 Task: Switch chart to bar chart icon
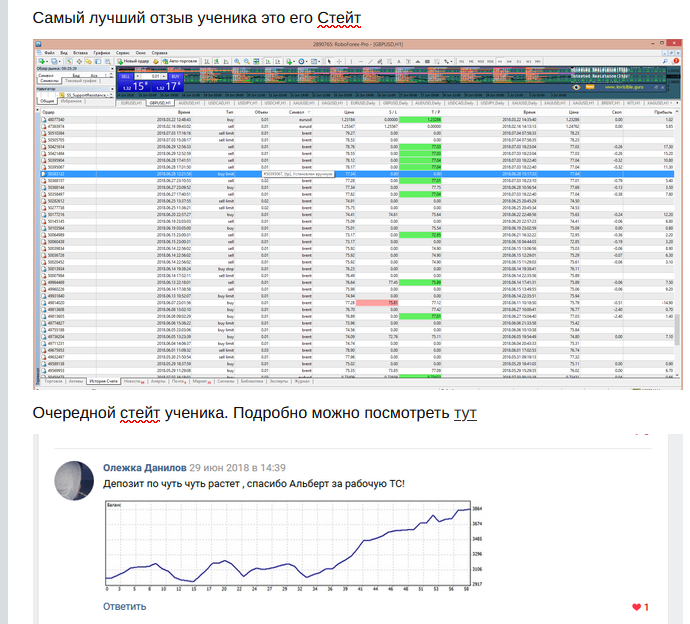coord(207,62)
